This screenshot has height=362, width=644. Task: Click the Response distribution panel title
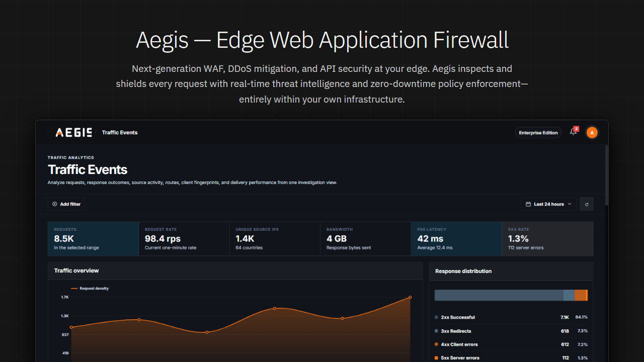pyautogui.click(x=463, y=271)
